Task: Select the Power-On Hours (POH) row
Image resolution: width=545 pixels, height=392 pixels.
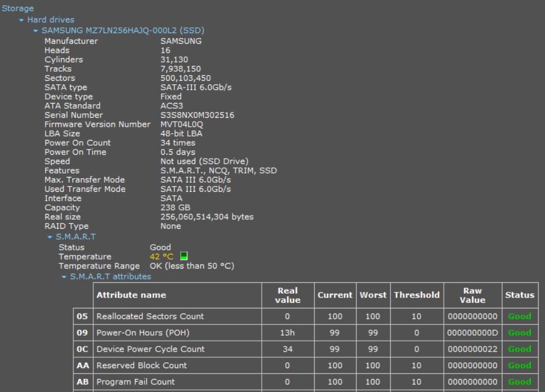Action: [x=306, y=333]
